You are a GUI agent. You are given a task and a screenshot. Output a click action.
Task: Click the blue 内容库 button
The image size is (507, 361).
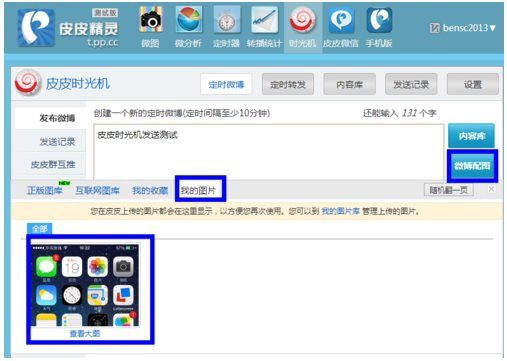pos(471,136)
